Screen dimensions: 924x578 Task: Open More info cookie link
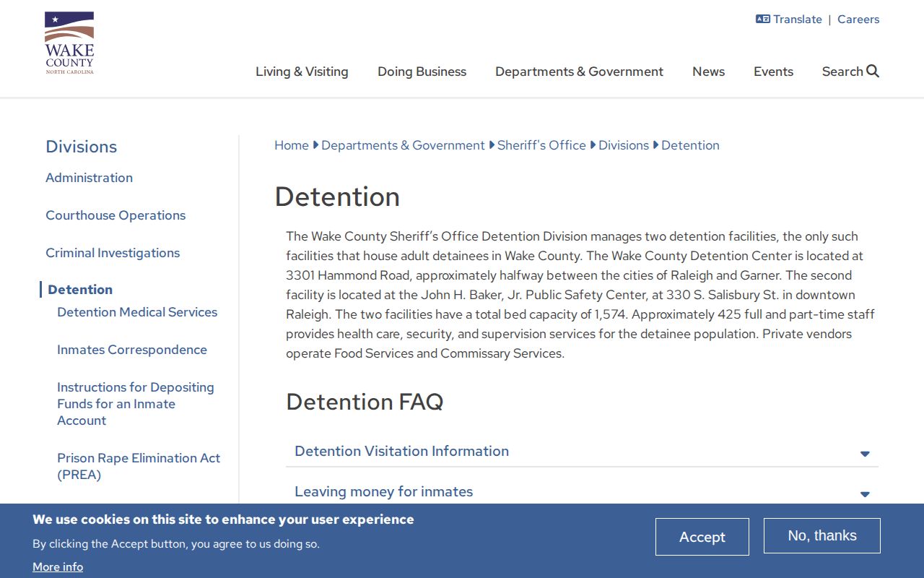tap(58, 567)
